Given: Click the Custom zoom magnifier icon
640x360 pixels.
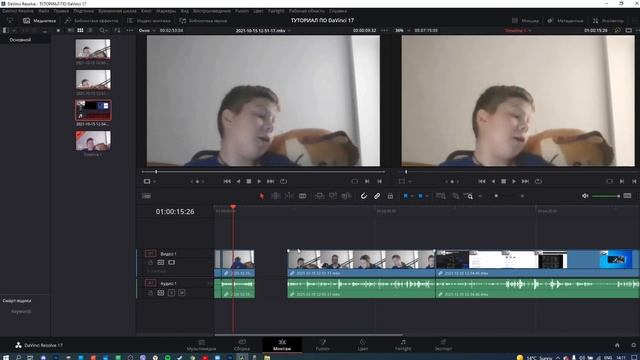Looking at the screenshot, I should pos(469,196).
